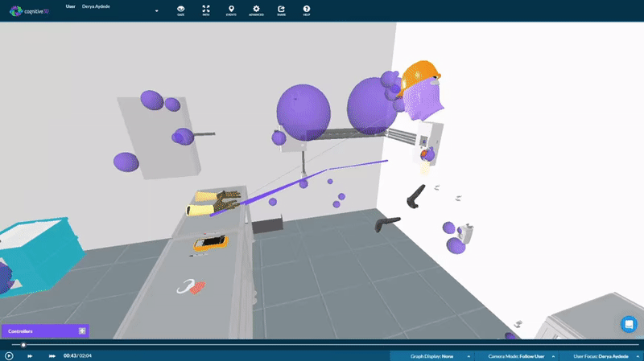This screenshot has width=644, height=361.
Task: Click the playback timeline slider handle
Action: click(x=23, y=345)
